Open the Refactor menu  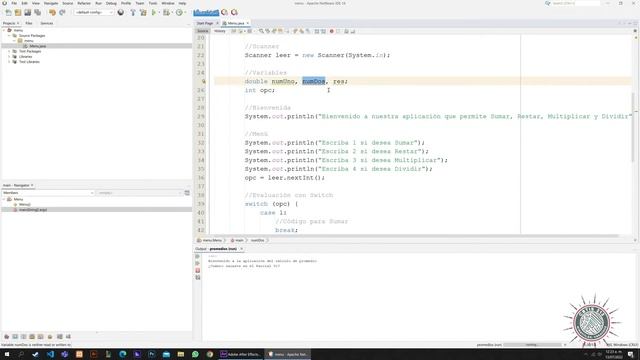pos(84,3)
